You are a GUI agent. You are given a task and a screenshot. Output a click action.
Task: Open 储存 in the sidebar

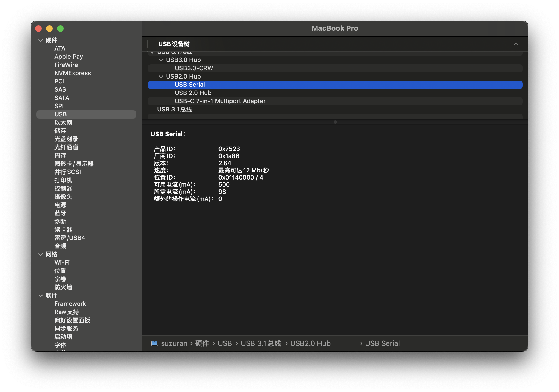point(86,131)
